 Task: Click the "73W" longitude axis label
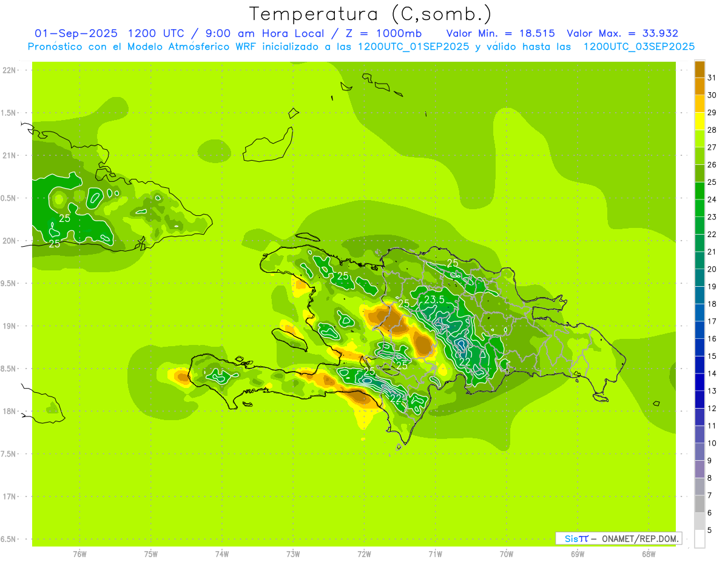[x=293, y=554]
